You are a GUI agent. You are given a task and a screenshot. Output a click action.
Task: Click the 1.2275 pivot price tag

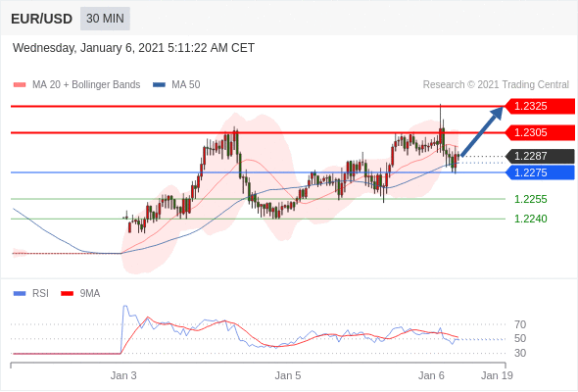[x=540, y=172]
